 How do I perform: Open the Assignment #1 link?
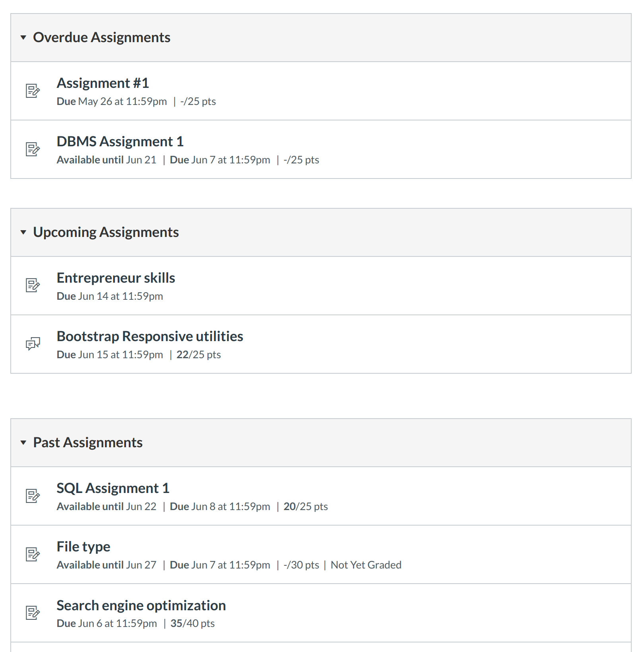pos(103,83)
